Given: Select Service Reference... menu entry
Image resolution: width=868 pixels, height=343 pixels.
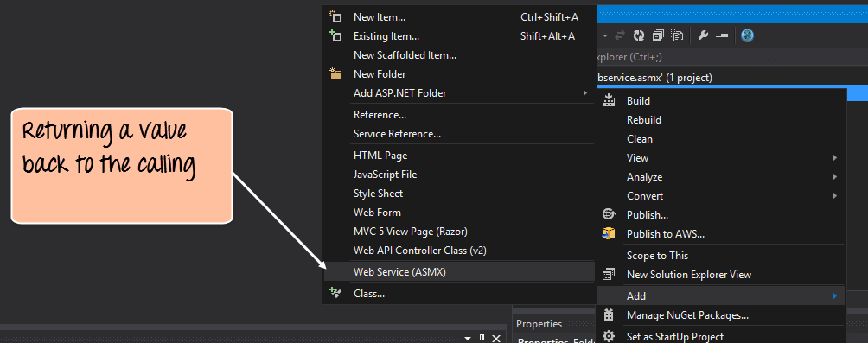Looking at the screenshot, I should tap(459, 133).
